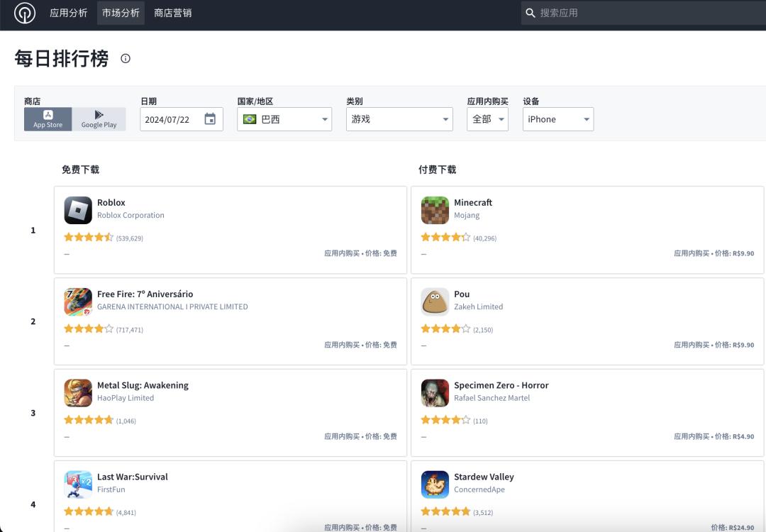The image size is (766, 532).
Task: Open the Roblox app icon
Action: (x=78, y=210)
